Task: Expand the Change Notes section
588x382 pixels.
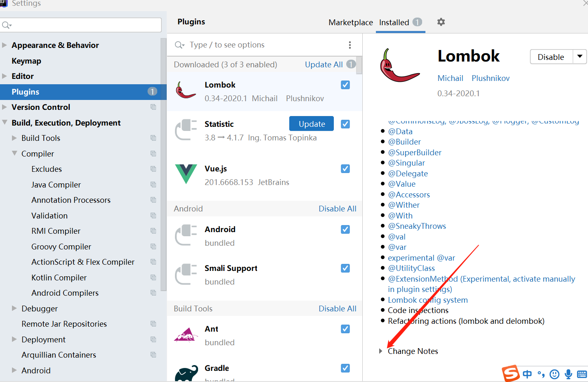Action: pyautogui.click(x=380, y=351)
